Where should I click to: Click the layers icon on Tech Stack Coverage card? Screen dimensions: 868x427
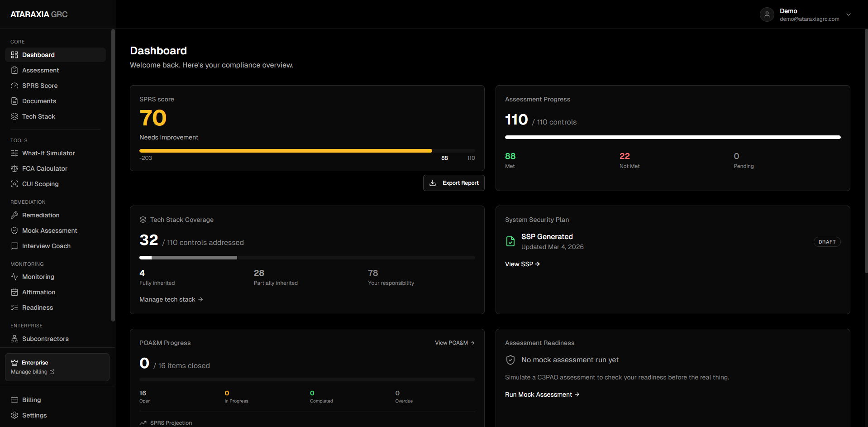click(143, 220)
